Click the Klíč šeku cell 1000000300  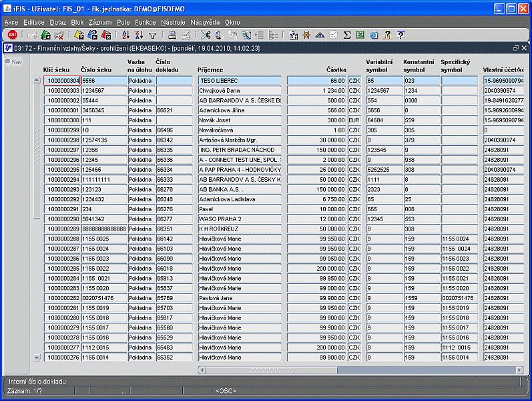[62, 120]
